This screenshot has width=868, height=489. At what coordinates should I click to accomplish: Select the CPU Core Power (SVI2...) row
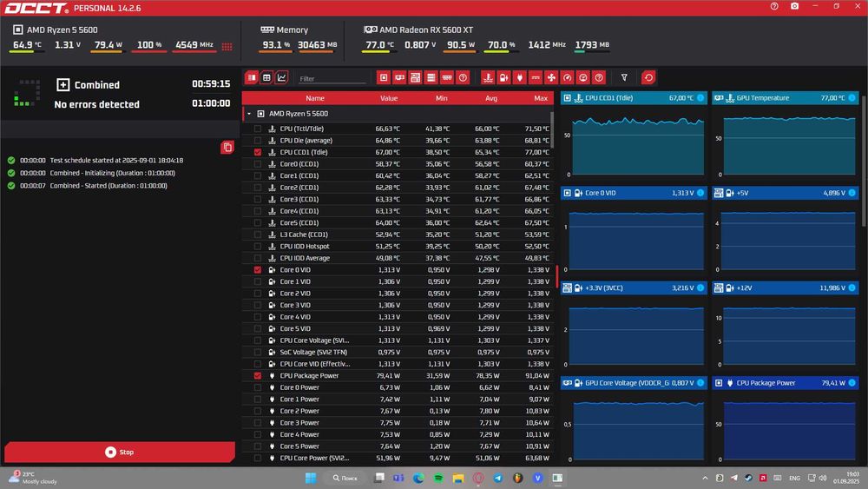(398, 458)
